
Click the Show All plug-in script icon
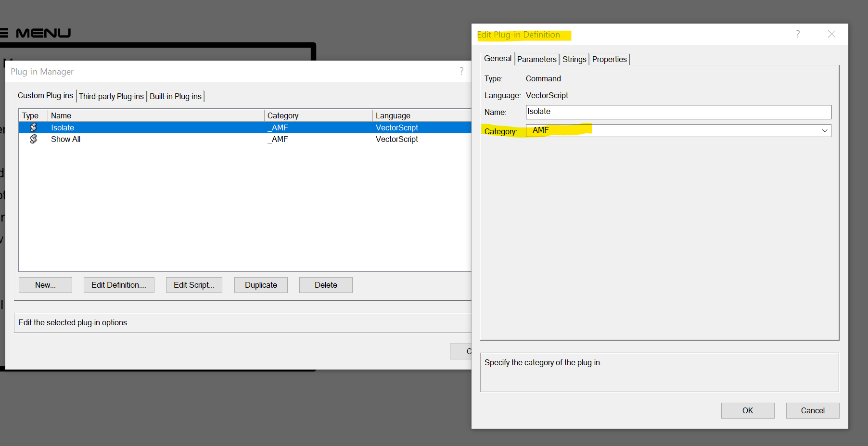[33, 139]
